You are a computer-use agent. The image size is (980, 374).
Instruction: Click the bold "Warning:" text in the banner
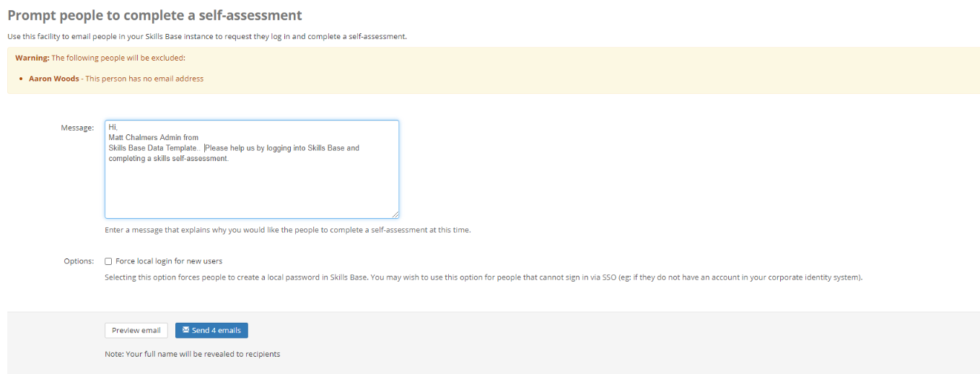click(x=32, y=58)
